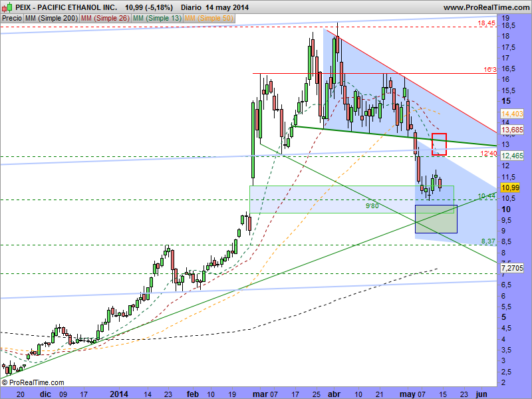Click the dic month label on time axis
This screenshot has height=399, width=532.
[45, 394]
